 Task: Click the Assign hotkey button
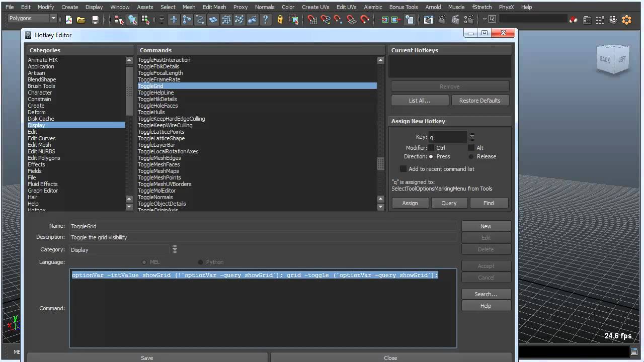[410, 203]
